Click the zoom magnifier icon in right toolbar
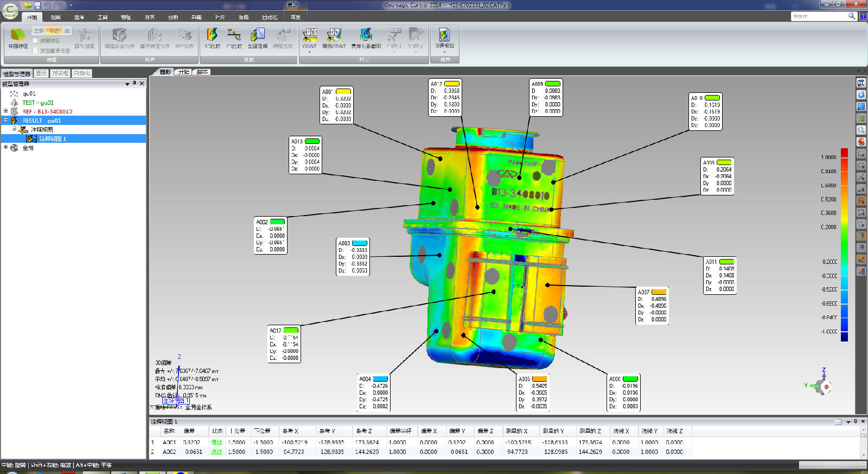The height and width of the screenshot is (474, 868). pos(861,130)
